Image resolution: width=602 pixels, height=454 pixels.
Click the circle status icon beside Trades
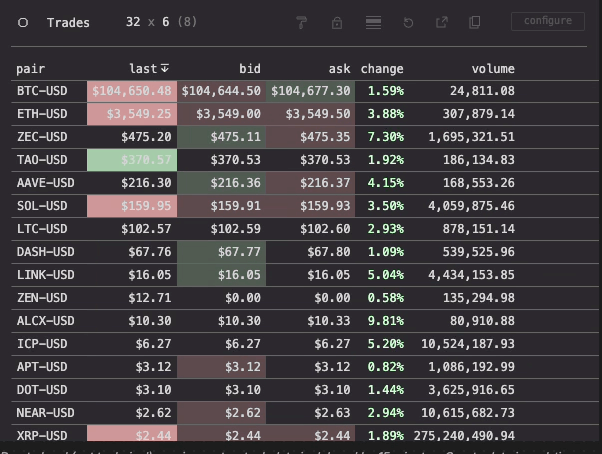coord(23,22)
